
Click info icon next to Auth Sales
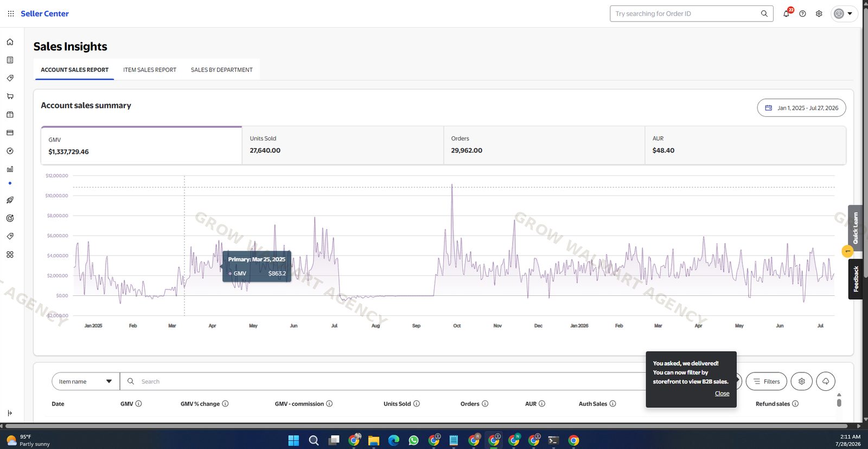click(612, 404)
